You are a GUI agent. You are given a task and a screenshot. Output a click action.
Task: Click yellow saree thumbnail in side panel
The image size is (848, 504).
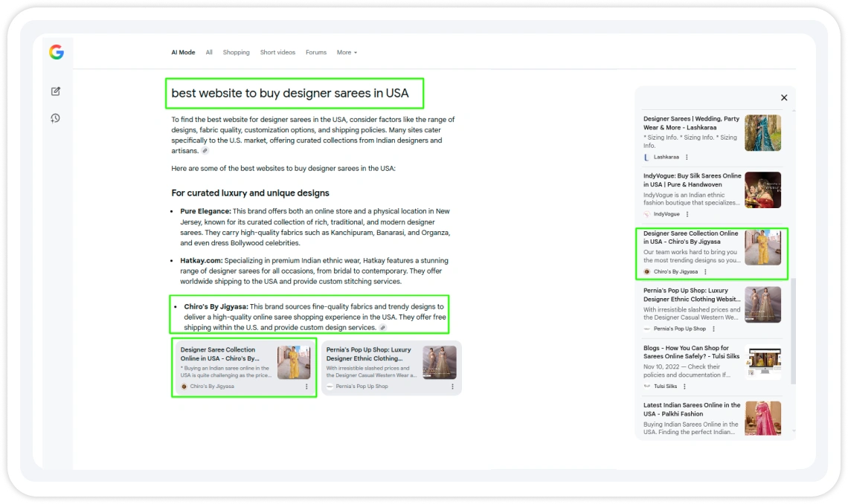(x=762, y=248)
